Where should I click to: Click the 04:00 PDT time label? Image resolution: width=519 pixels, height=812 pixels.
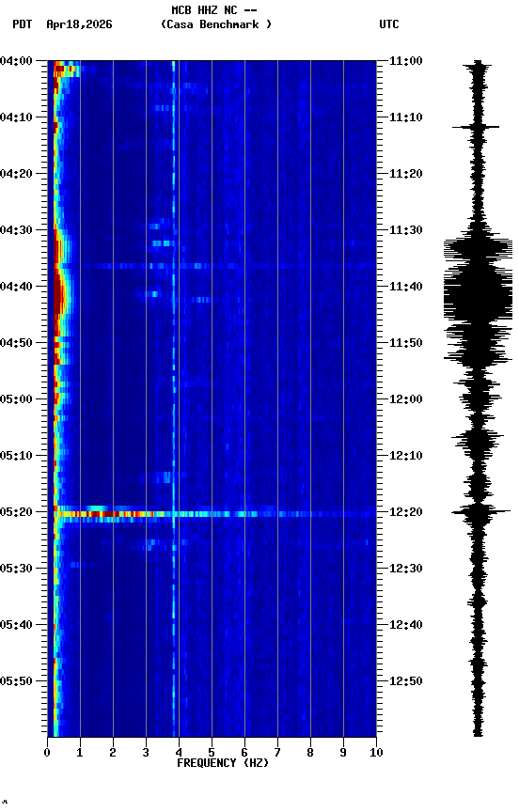[16, 61]
